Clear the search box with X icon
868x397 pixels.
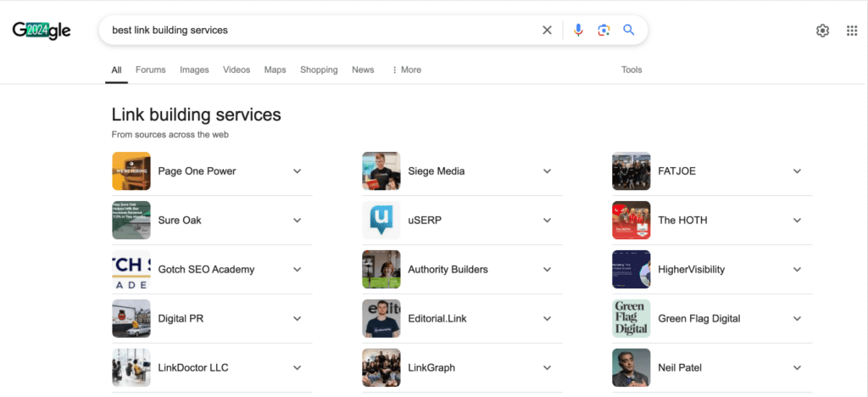(x=547, y=30)
